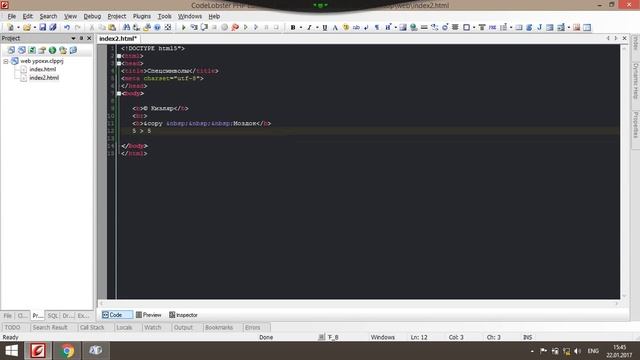The height and width of the screenshot is (360, 640).
Task: Save the current file with floppy icon
Action: click(x=42, y=27)
